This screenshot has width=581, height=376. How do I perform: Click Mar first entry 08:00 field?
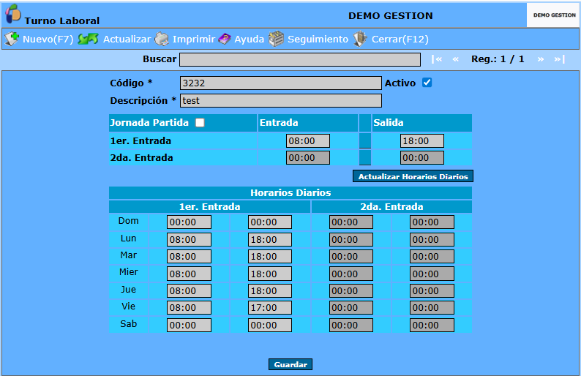click(189, 256)
